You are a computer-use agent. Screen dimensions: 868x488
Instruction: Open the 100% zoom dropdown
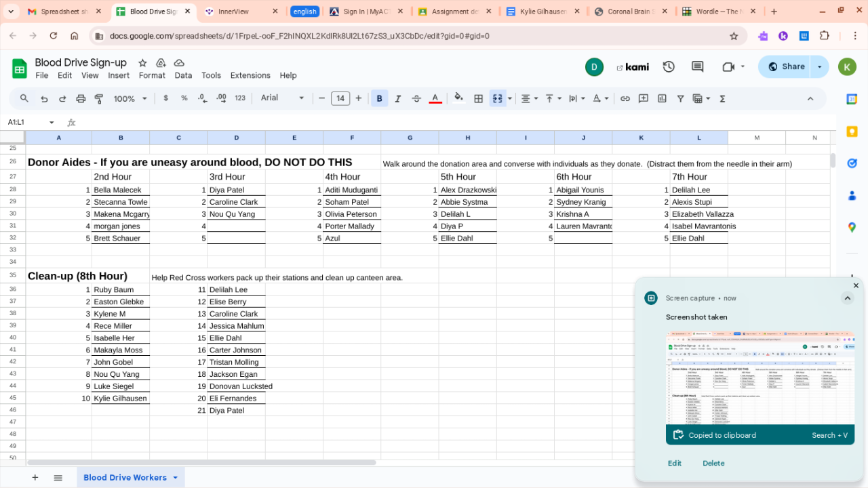(x=130, y=98)
